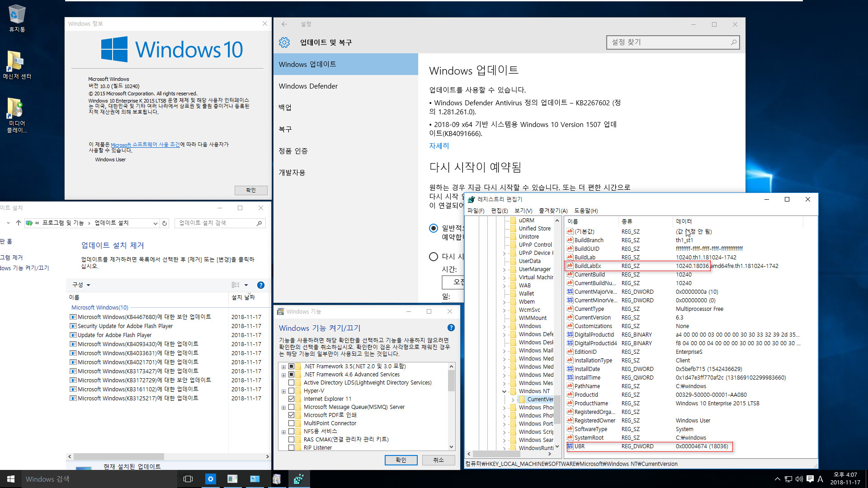The height and width of the screenshot is (488, 868).
Task: Switch to Registry Editor taskbar icon
Action: [x=299, y=479]
